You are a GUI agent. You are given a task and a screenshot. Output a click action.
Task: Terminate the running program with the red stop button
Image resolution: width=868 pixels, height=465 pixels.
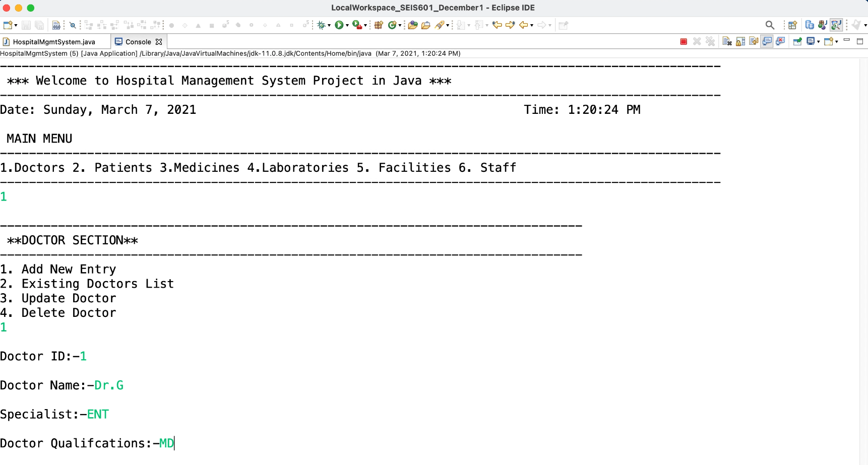click(x=684, y=42)
